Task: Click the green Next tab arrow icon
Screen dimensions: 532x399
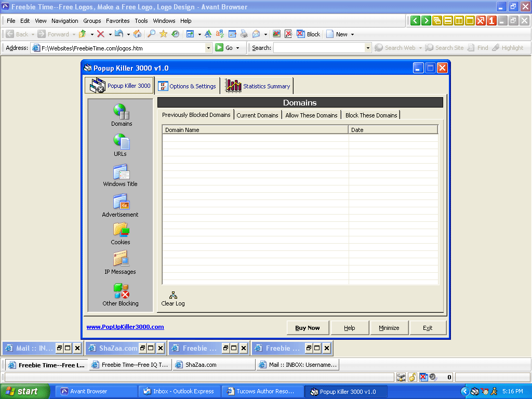Action: (426, 21)
